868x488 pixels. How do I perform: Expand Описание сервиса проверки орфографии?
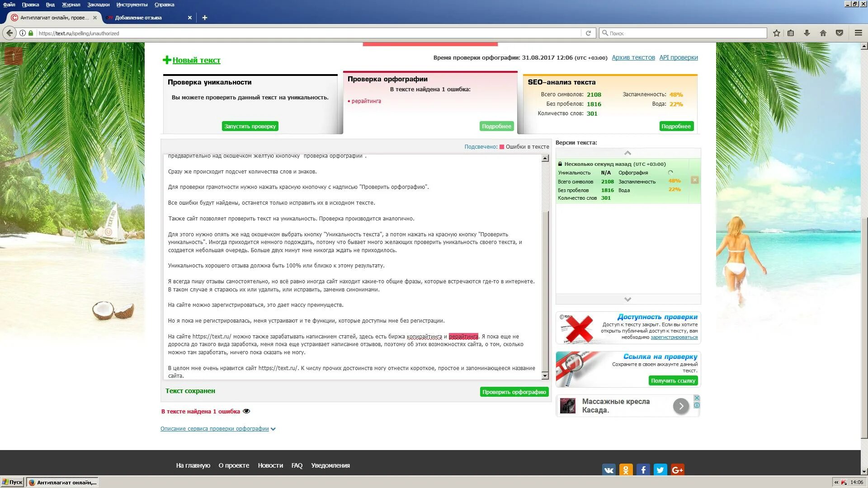[x=218, y=429]
